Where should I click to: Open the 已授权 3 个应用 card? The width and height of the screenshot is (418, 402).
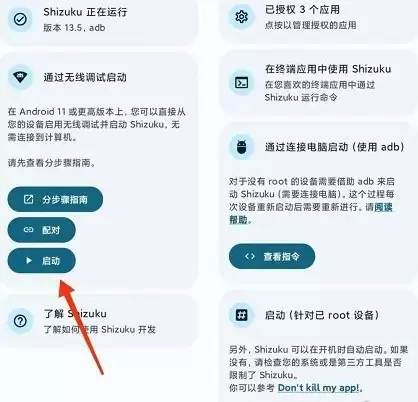point(318,18)
